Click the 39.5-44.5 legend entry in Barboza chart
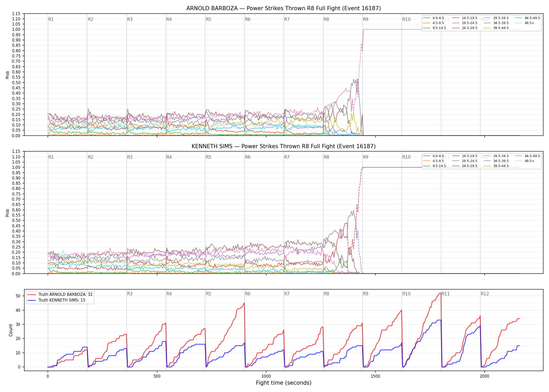The height and width of the screenshot is (392, 549). (496, 28)
